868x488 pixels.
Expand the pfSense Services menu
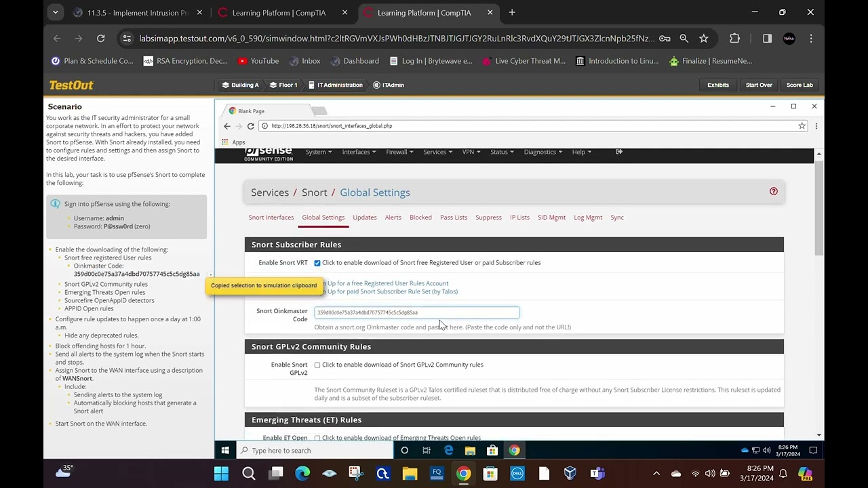[x=437, y=152]
